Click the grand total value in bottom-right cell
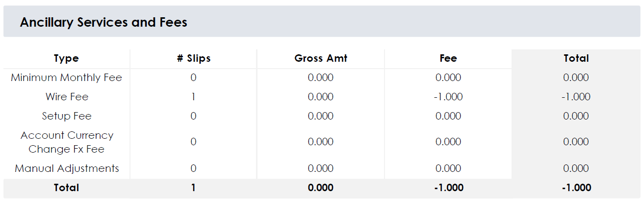 tap(576, 188)
